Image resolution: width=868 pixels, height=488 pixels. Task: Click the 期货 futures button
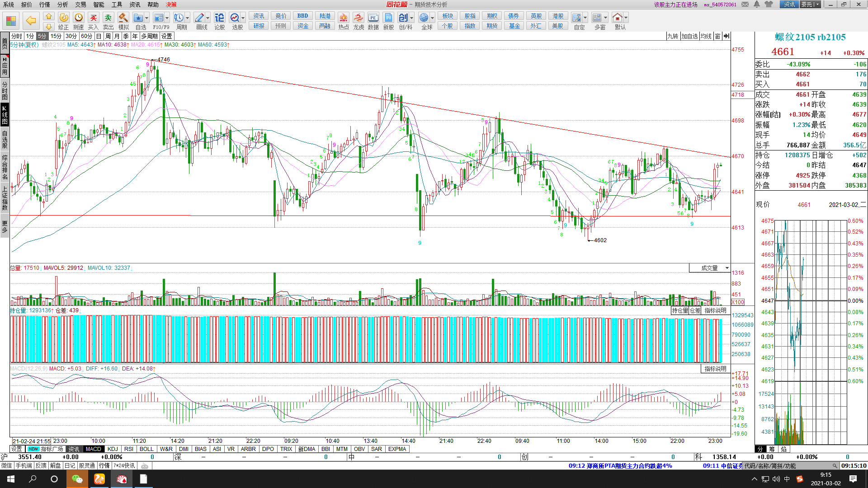[492, 26]
